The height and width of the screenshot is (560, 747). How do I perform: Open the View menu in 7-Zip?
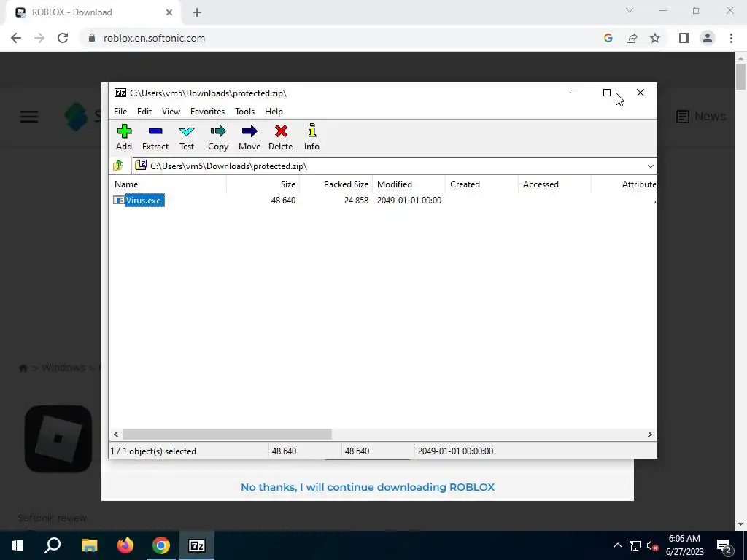pyautogui.click(x=171, y=112)
